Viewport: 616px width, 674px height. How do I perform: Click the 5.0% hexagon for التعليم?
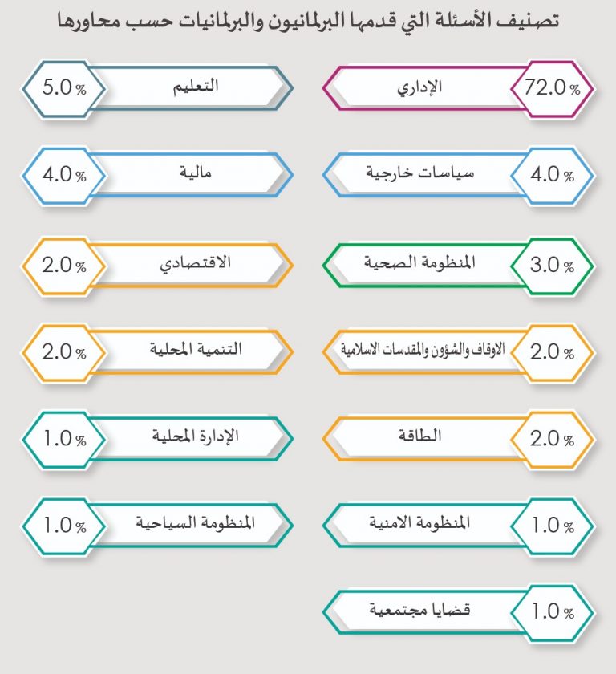63,88
